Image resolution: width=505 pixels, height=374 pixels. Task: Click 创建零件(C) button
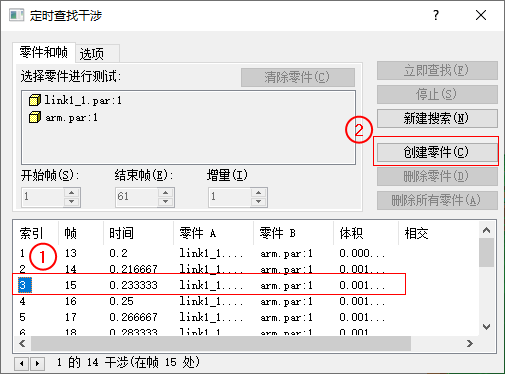(437, 152)
